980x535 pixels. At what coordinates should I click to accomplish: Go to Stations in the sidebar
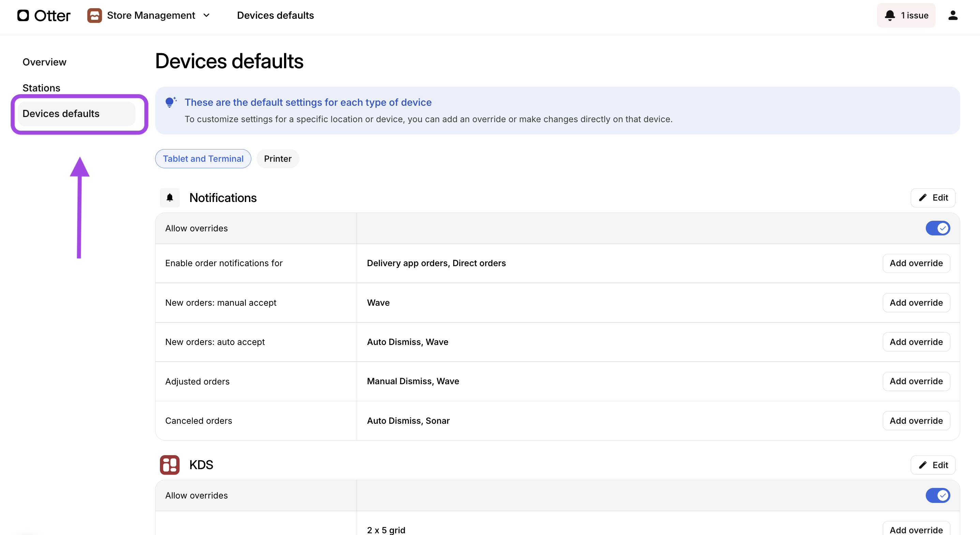(x=42, y=88)
